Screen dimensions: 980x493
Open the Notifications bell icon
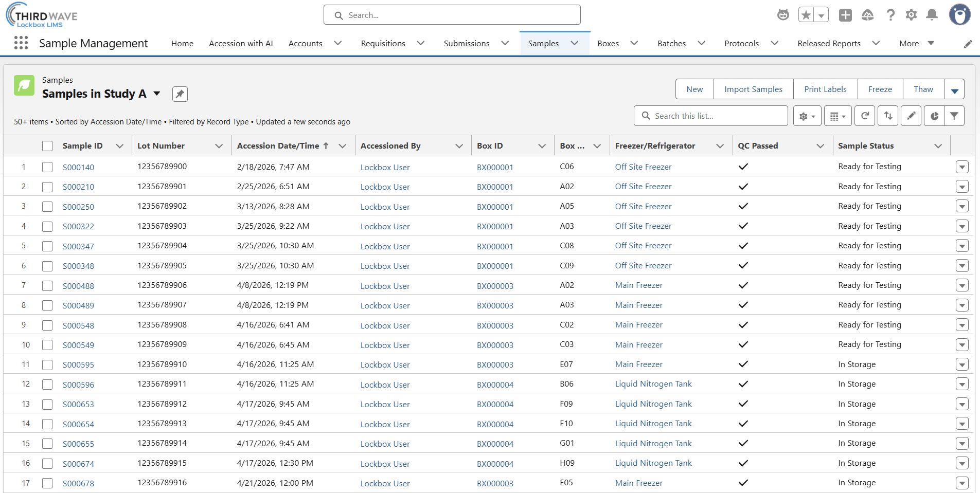pyautogui.click(x=932, y=15)
